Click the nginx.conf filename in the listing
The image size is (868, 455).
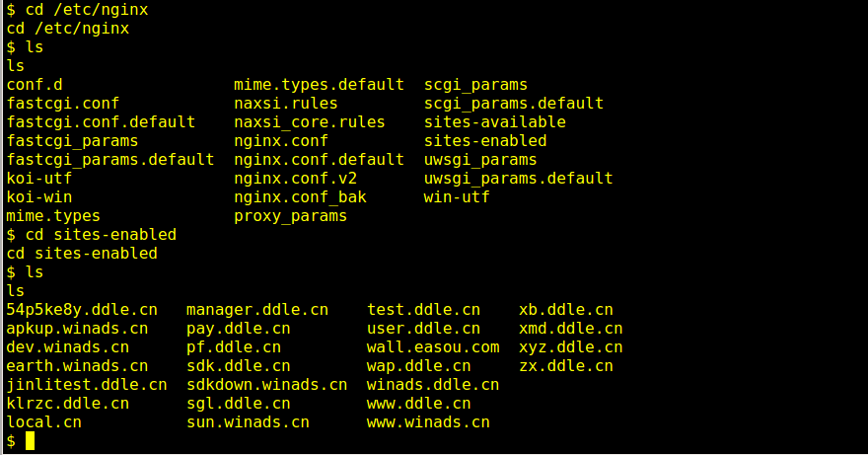281,141
